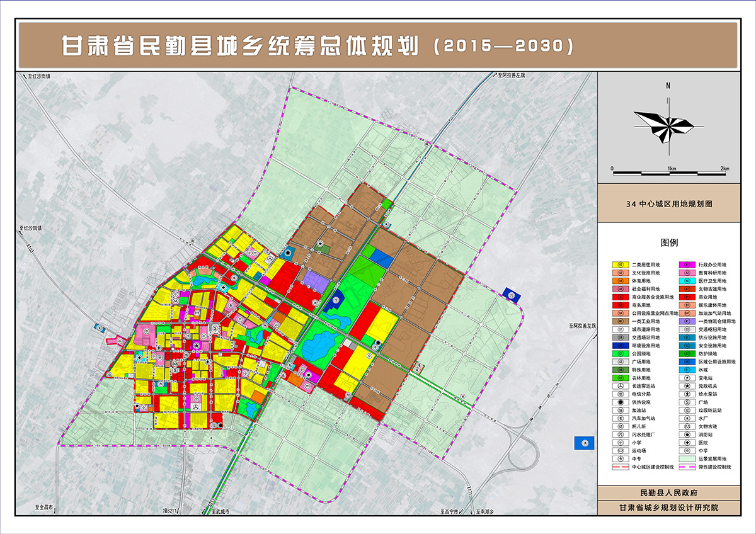The height and width of the screenshot is (534, 756).
Task: Select the brown 一类工业用地 legend swatch
Action: point(621,321)
